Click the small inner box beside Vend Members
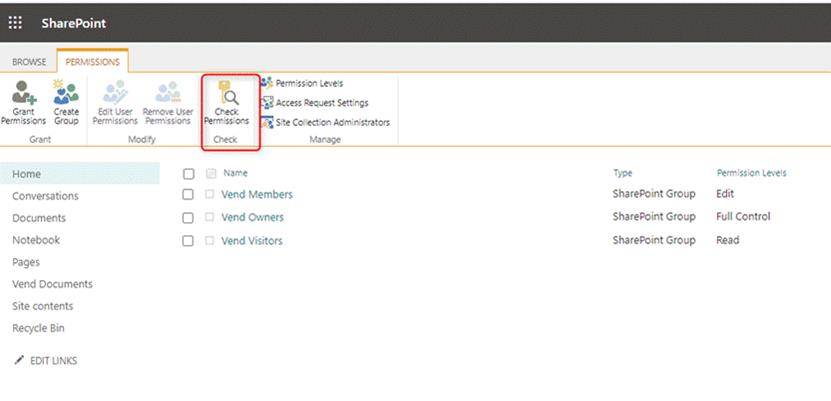This screenshot has width=831, height=401. coord(210,194)
